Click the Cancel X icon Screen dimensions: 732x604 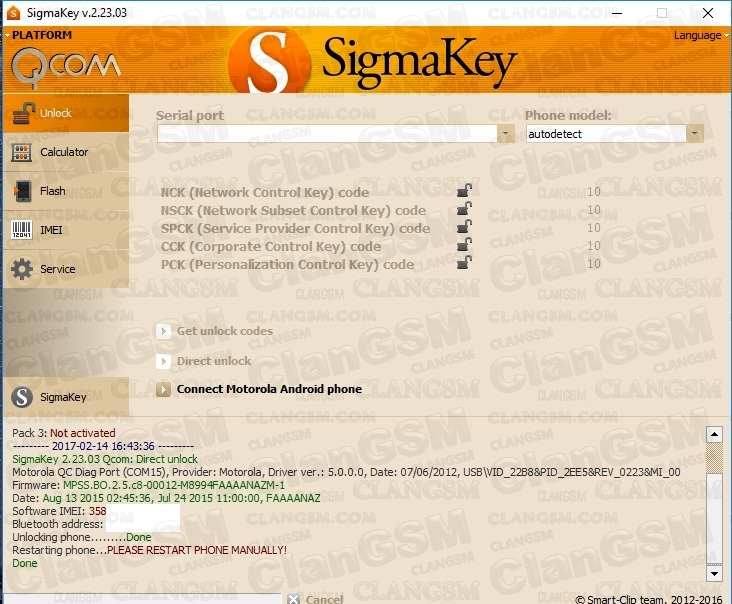pos(294,599)
